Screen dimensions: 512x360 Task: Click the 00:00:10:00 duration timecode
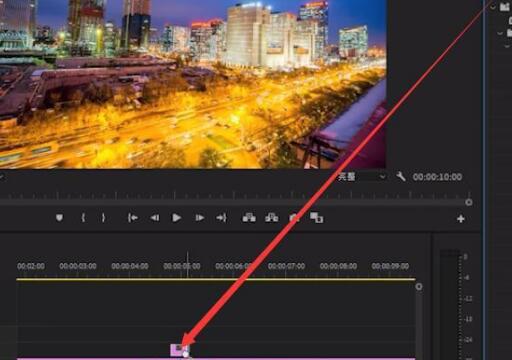point(437,177)
